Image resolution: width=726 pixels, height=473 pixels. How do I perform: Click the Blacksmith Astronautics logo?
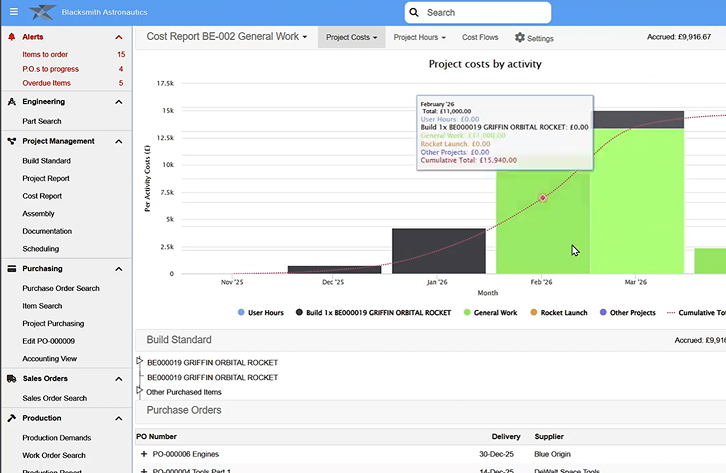click(x=43, y=12)
